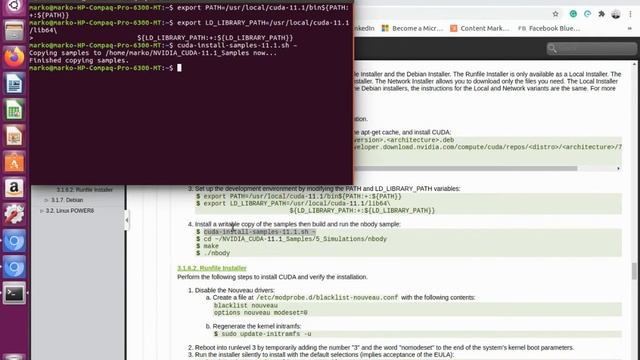The height and width of the screenshot is (360, 640).
Task: Click 'options nouveau modeset=0' code line
Action: pos(261,313)
